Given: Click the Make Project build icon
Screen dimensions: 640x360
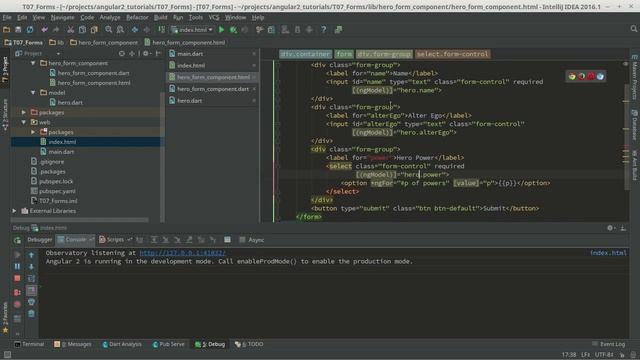Looking at the screenshot, I should click(162, 30).
